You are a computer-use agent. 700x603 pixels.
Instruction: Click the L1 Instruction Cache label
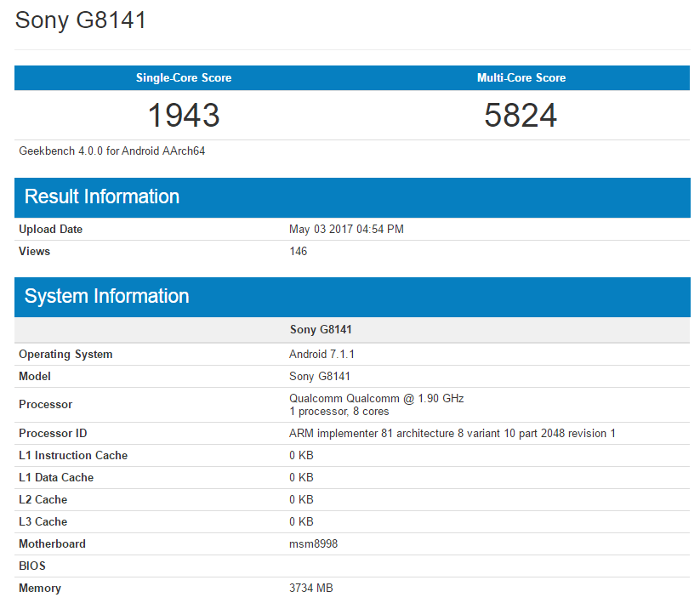click(73, 455)
